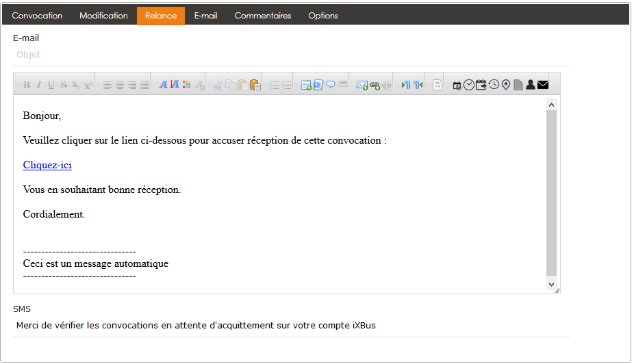Viewport: 634px width, 364px height.
Task: Toggle underline formatting button
Action: click(x=51, y=85)
